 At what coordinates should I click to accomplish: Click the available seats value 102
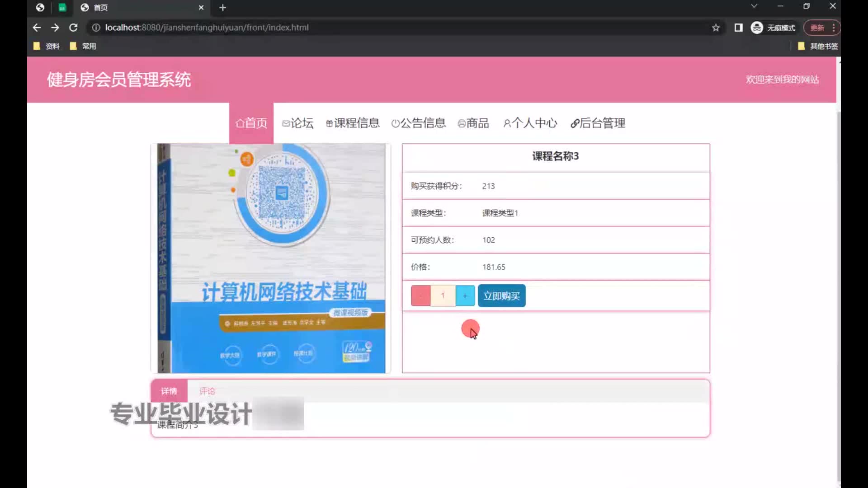click(x=488, y=240)
